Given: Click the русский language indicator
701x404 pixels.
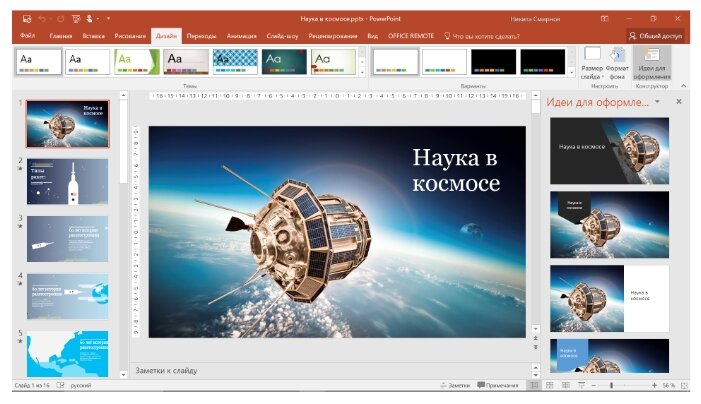Looking at the screenshot, I should pos(81,385).
